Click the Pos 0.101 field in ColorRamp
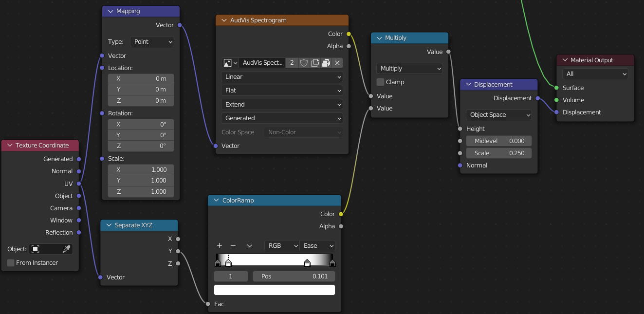This screenshot has height=314, width=644. (294, 277)
